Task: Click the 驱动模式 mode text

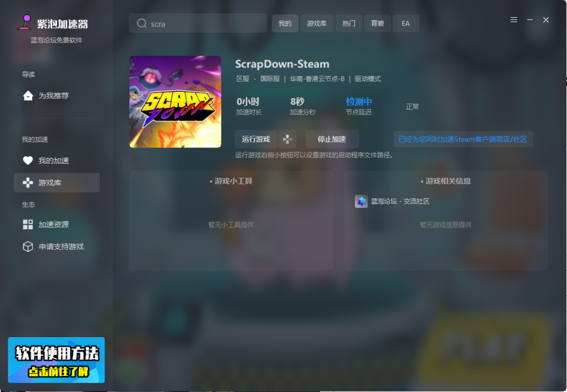Action: 368,79
